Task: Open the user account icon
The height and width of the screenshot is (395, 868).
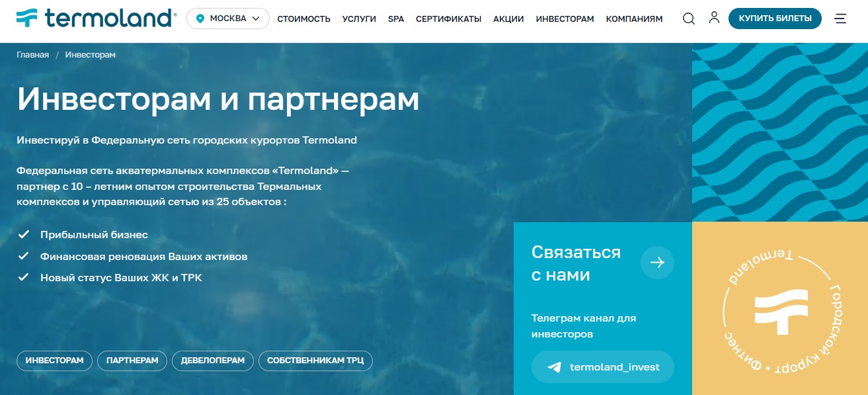Action: coord(714,18)
